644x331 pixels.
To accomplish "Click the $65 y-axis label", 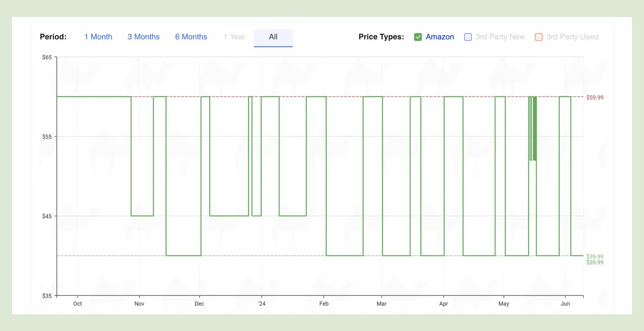I will pos(47,58).
